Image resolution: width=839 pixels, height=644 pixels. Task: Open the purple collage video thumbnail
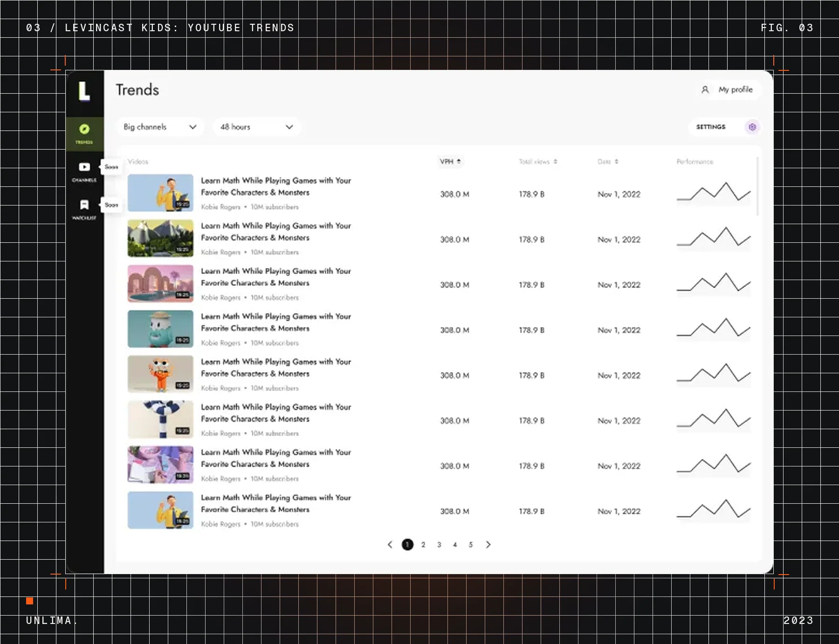(160, 465)
